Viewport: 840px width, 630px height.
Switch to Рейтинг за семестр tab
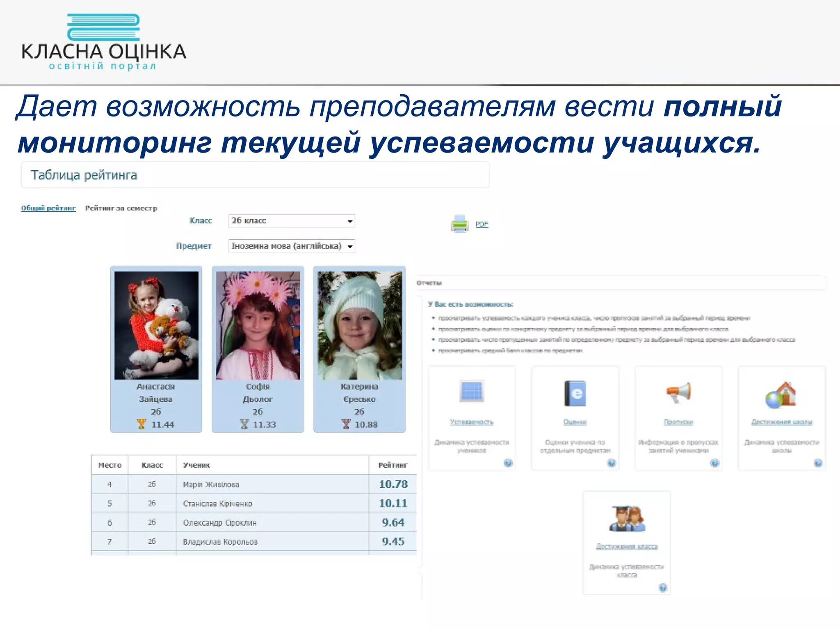(121, 208)
